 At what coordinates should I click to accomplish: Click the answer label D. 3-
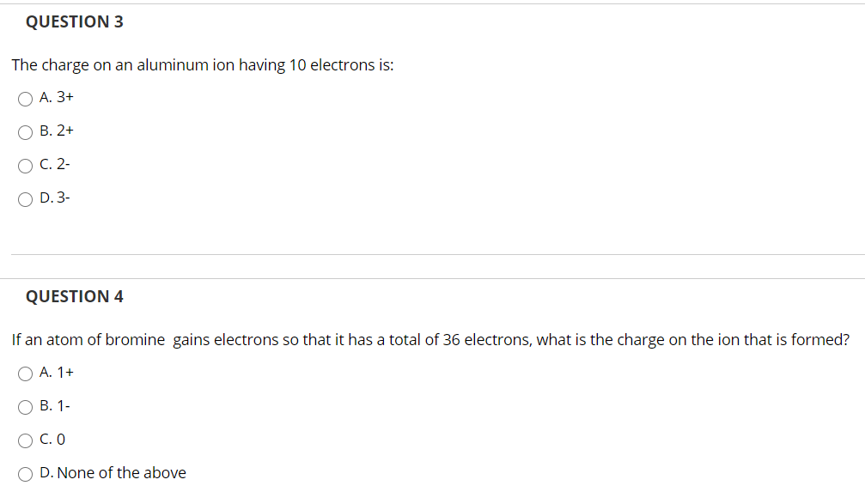(55, 197)
